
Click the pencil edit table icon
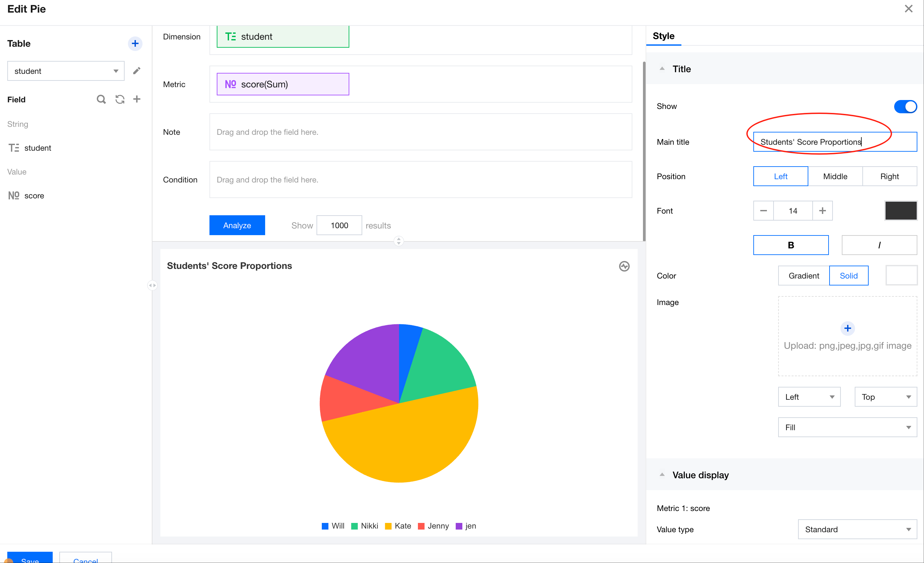pos(137,71)
